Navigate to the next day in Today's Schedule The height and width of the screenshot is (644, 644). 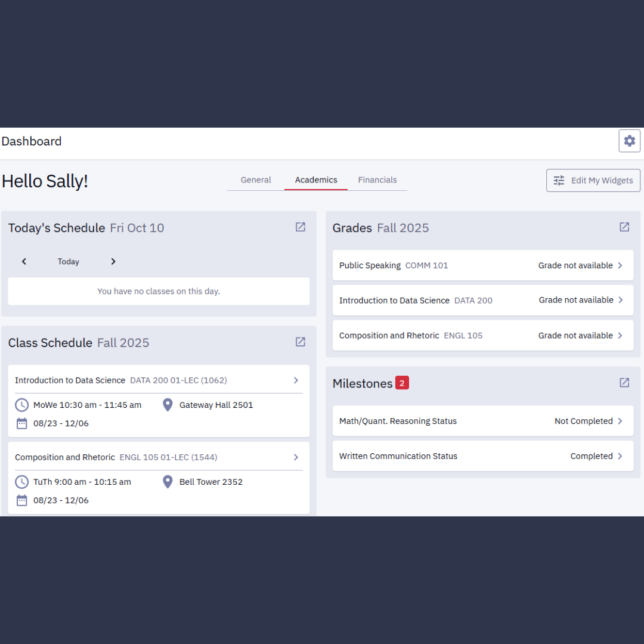click(x=113, y=261)
